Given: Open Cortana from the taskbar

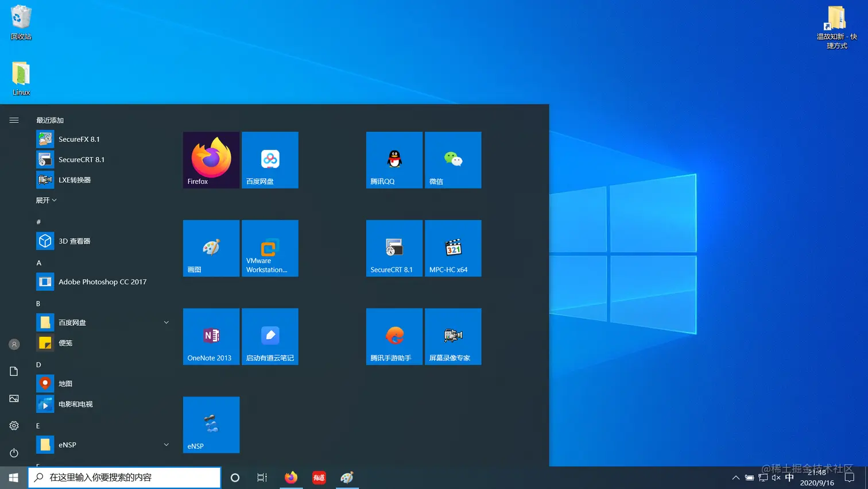Looking at the screenshot, I should pyautogui.click(x=235, y=478).
